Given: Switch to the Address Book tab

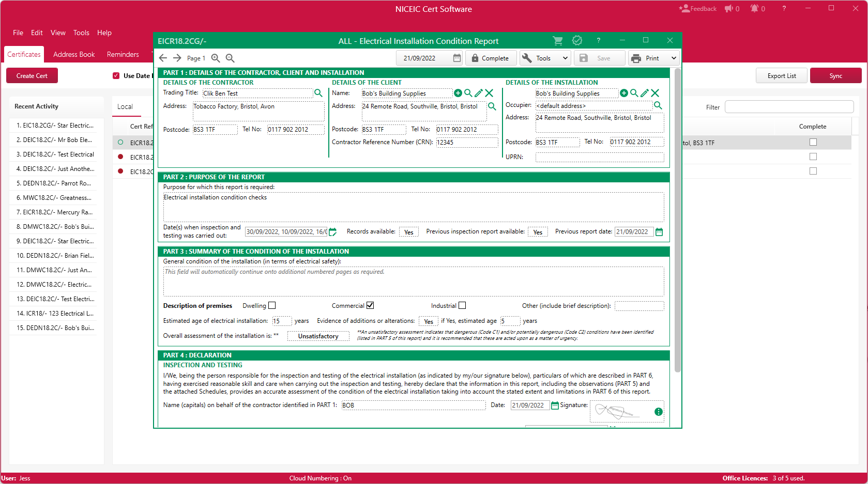Looking at the screenshot, I should 74,54.
